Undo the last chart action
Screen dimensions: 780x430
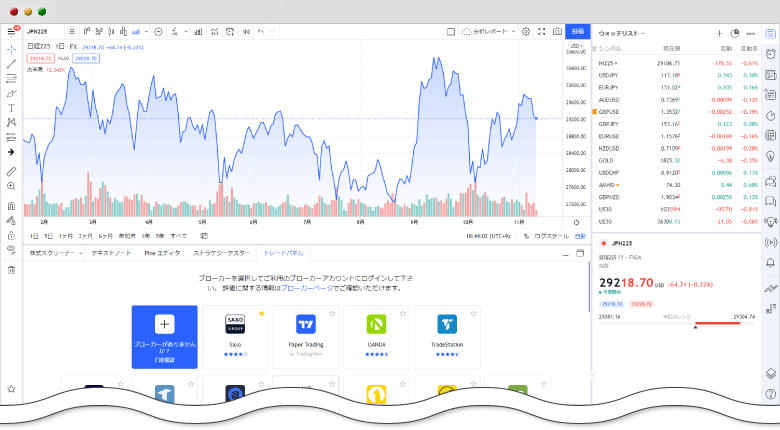tap(261, 31)
